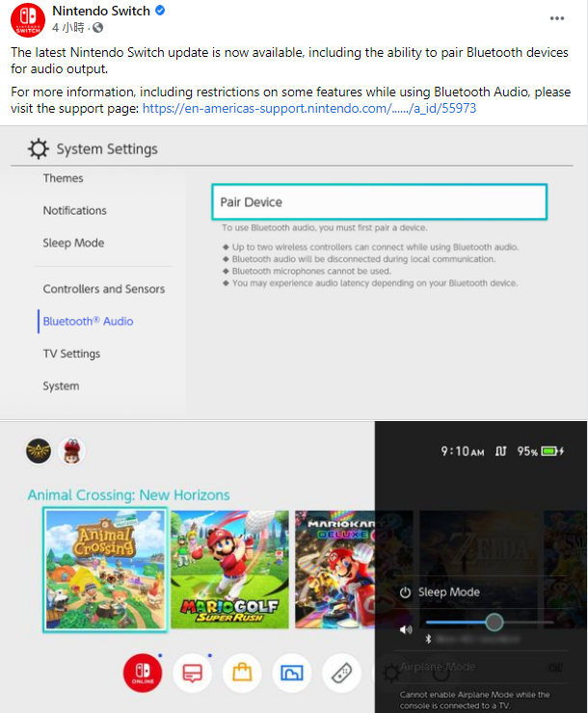Open System in settings sidebar
Viewport: 588px width, 713px height.
point(61,386)
